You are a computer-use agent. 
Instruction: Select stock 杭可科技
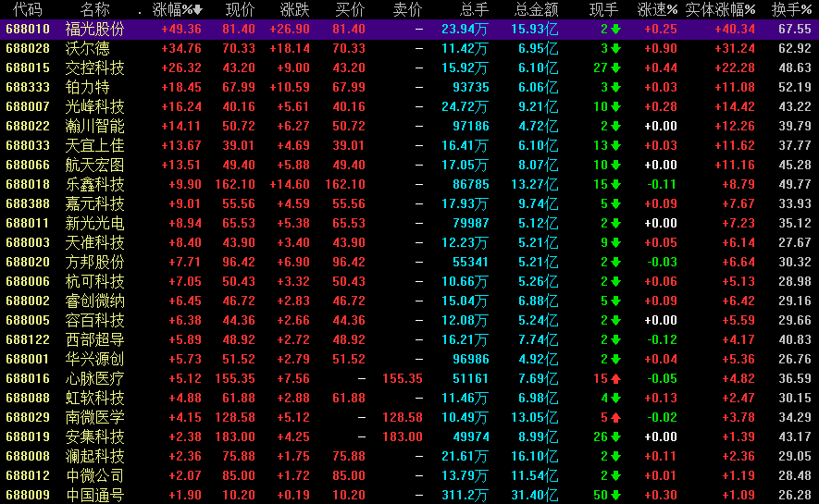point(95,282)
